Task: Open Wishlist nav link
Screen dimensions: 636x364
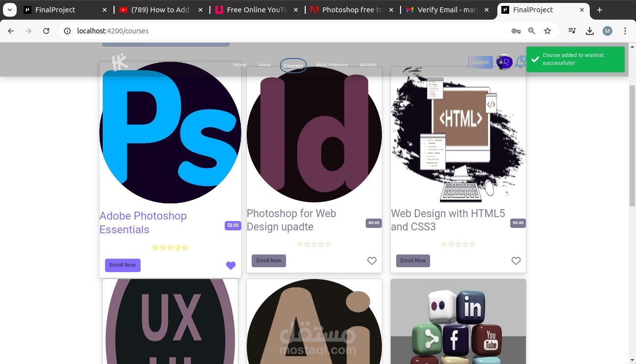Action: tap(368, 65)
